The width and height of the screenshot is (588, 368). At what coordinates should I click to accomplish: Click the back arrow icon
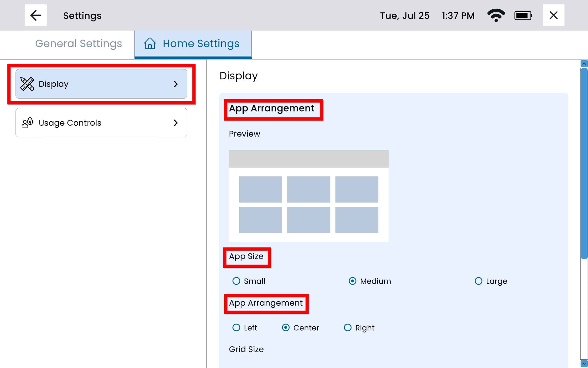pyautogui.click(x=35, y=15)
